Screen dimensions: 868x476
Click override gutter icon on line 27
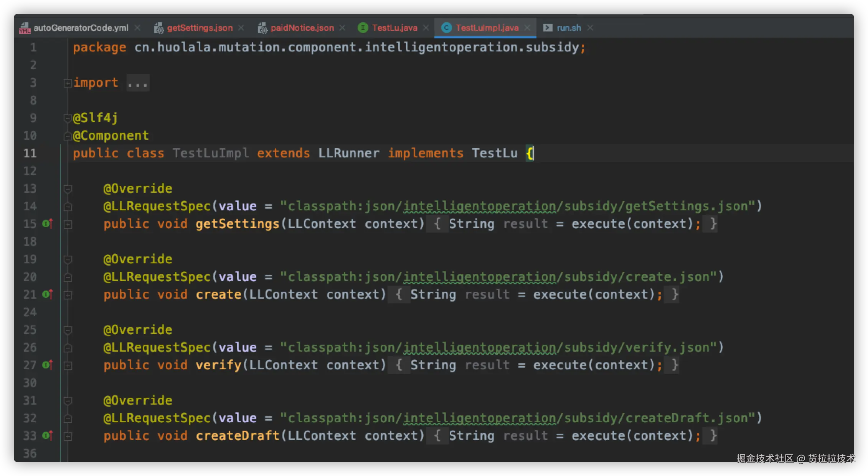pyautogui.click(x=47, y=365)
